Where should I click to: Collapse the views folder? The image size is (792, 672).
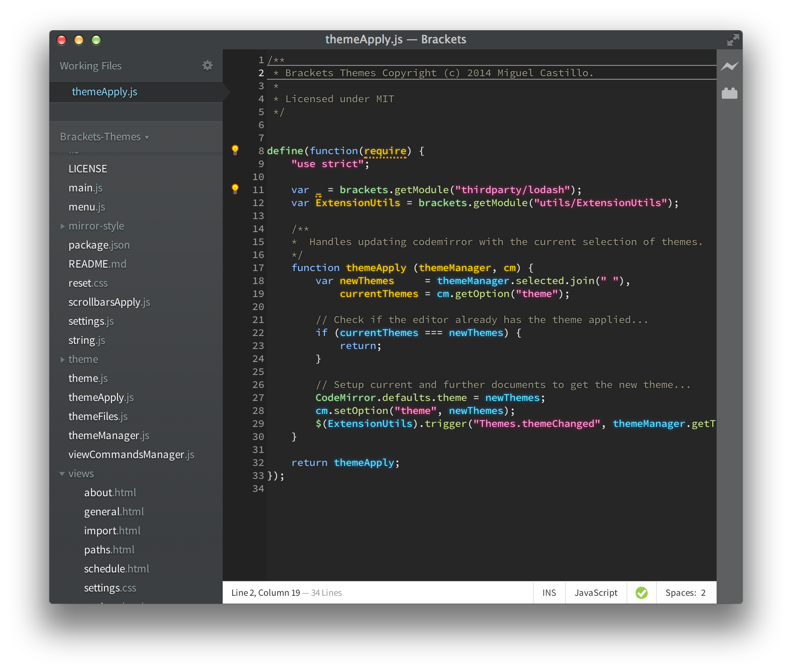pyautogui.click(x=81, y=474)
